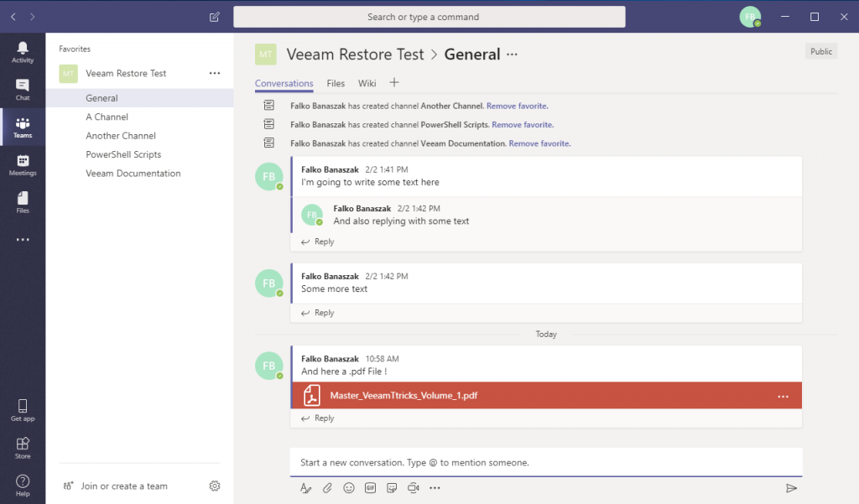Show more compose options
This screenshot has height=504, width=859.
[x=435, y=488]
